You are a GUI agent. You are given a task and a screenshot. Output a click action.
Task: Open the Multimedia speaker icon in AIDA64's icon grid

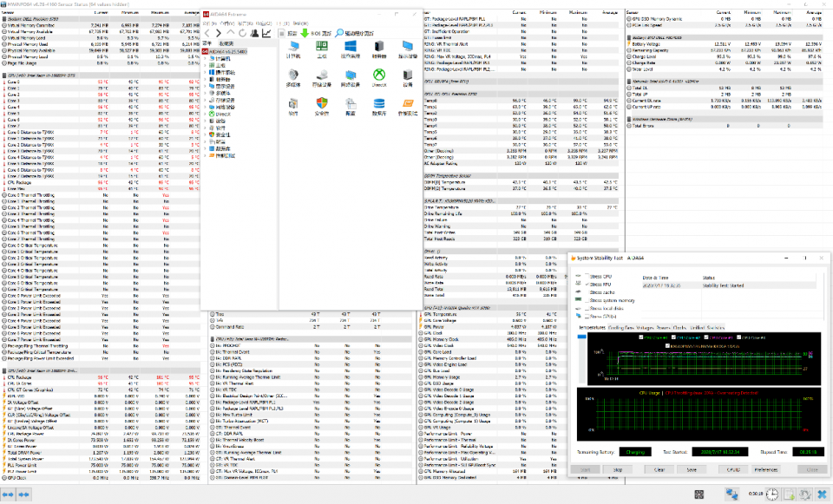(293, 75)
